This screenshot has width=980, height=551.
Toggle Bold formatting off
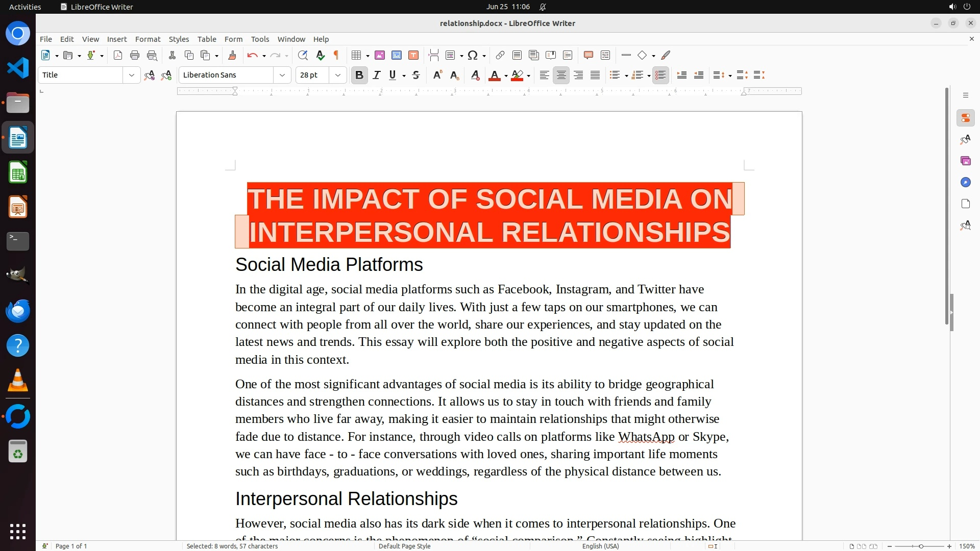(359, 75)
